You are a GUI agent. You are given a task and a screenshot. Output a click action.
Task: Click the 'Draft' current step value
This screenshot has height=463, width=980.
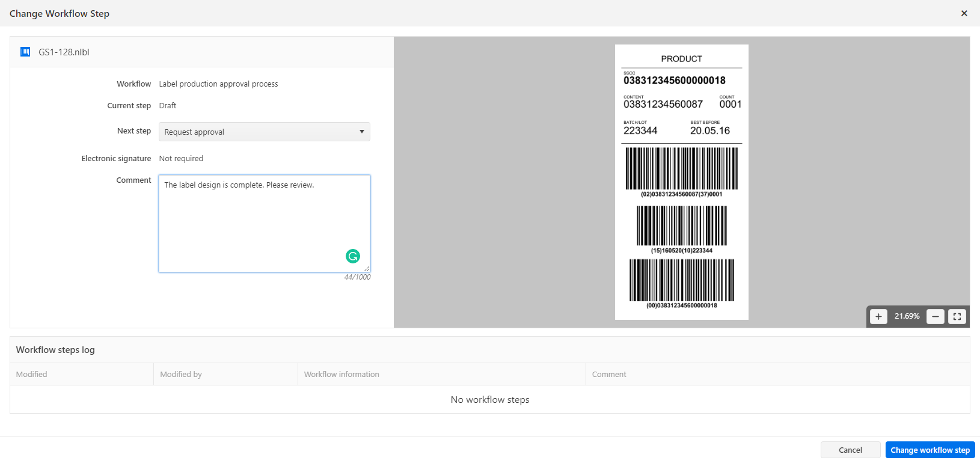(168, 106)
